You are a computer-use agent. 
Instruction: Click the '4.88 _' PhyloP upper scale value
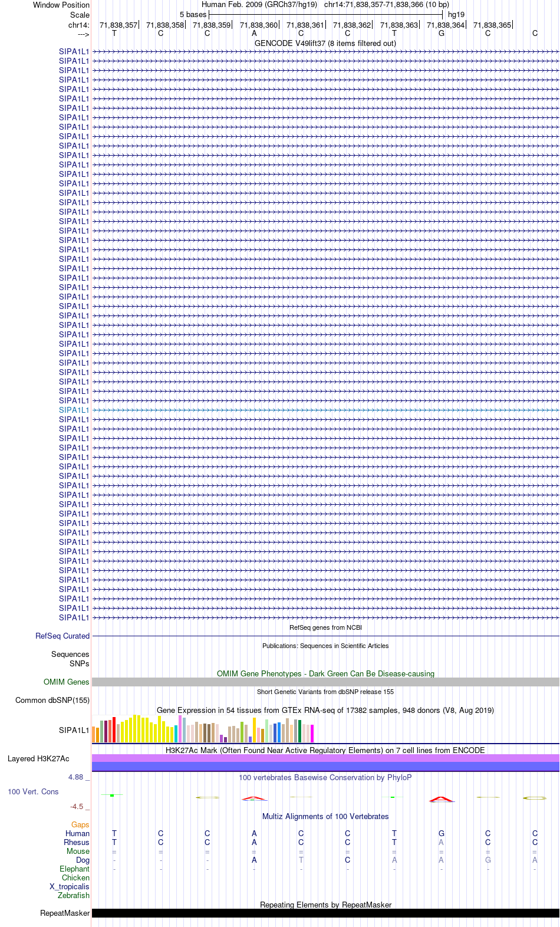[x=79, y=777]
